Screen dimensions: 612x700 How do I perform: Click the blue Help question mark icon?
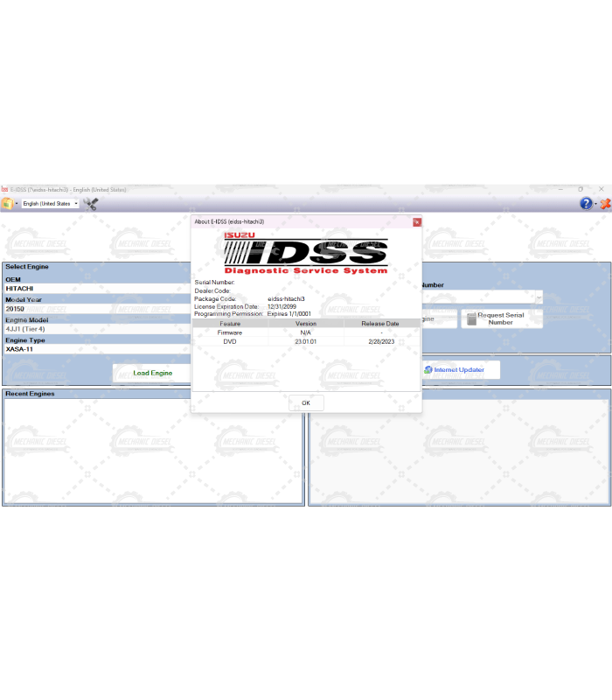point(586,203)
